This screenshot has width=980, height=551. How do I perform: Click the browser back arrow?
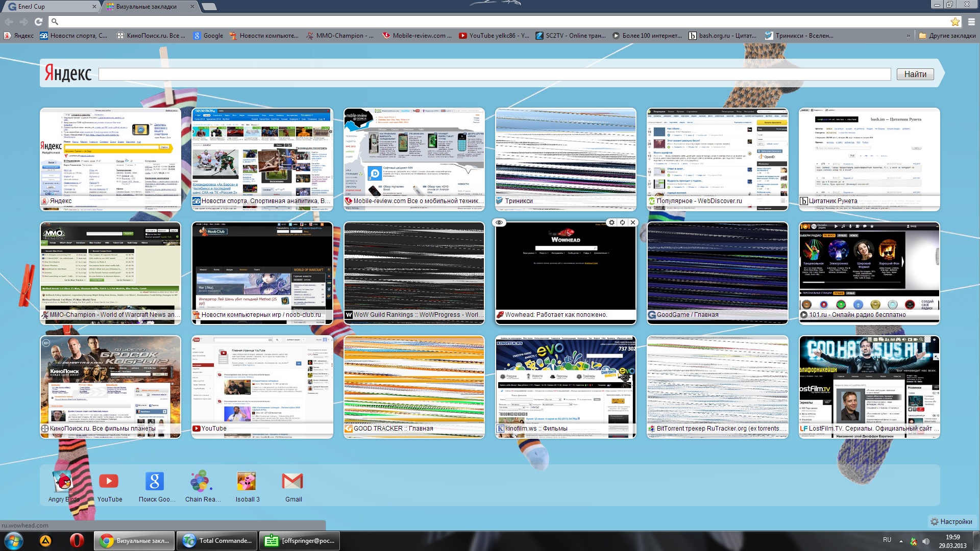9,21
